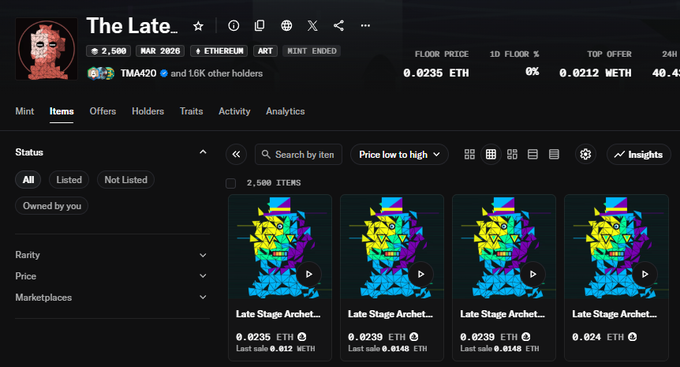The width and height of the screenshot is (680, 367).
Task: Click the MINT ENDED status badge
Action: click(x=311, y=51)
